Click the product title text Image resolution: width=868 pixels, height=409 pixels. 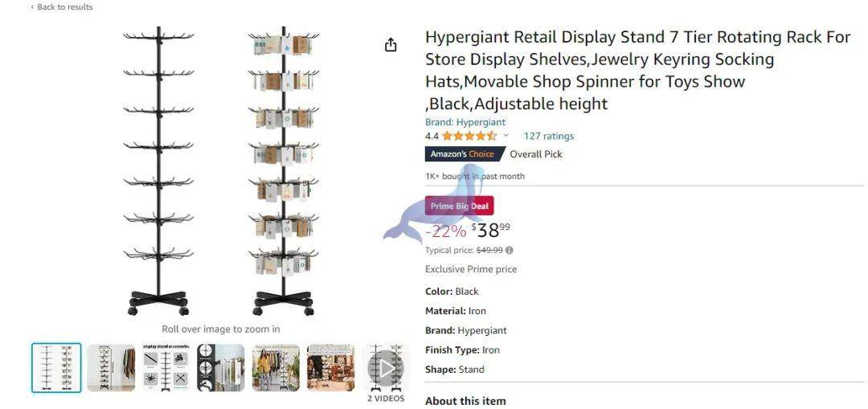pos(637,70)
